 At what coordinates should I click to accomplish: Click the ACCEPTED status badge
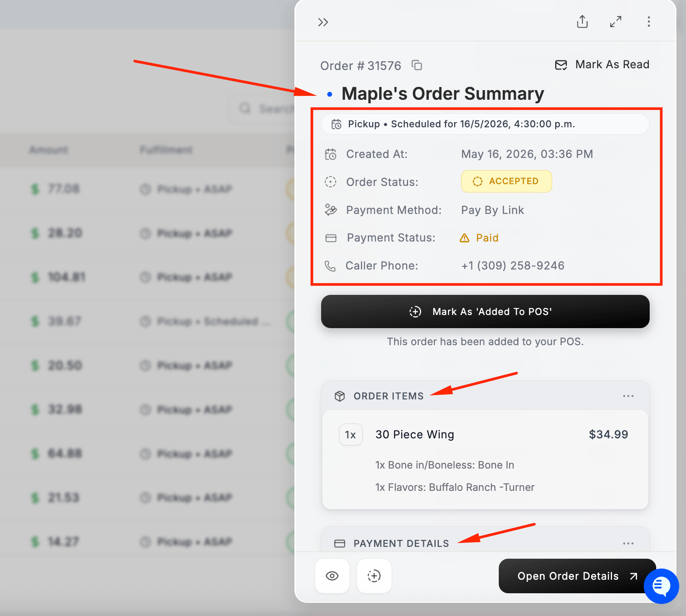point(506,181)
